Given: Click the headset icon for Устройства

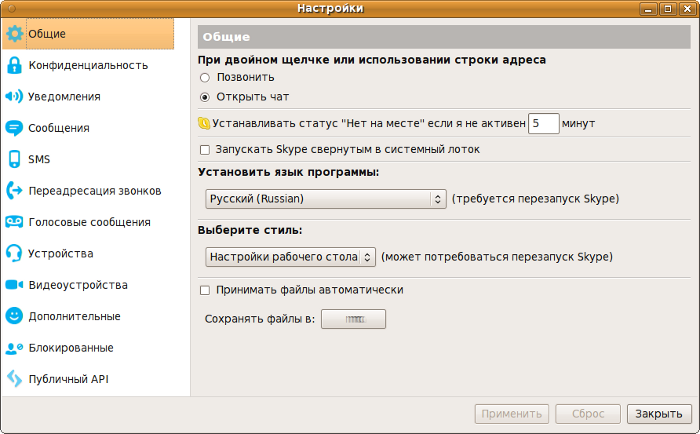Looking at the screenshot, I should point(14,253).
